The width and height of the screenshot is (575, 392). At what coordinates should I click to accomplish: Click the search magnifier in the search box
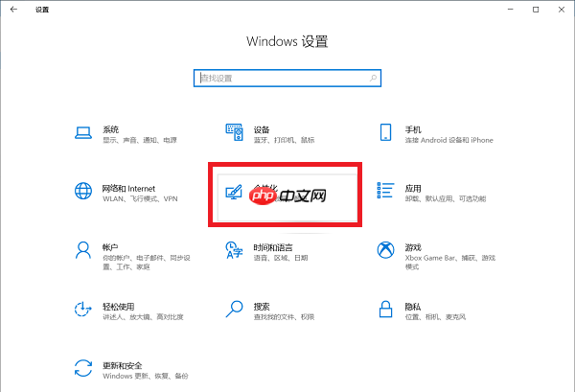coord(373,78)
